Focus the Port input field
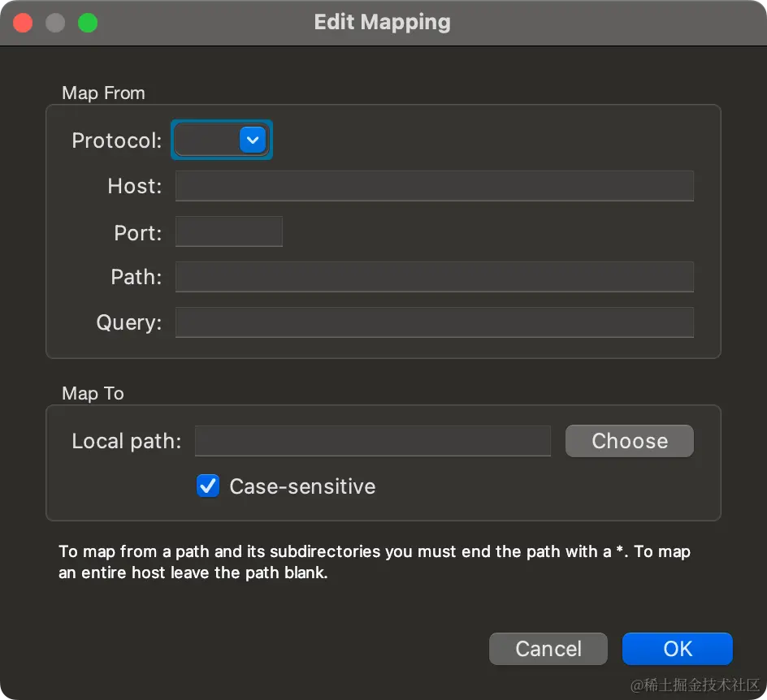 229,231
